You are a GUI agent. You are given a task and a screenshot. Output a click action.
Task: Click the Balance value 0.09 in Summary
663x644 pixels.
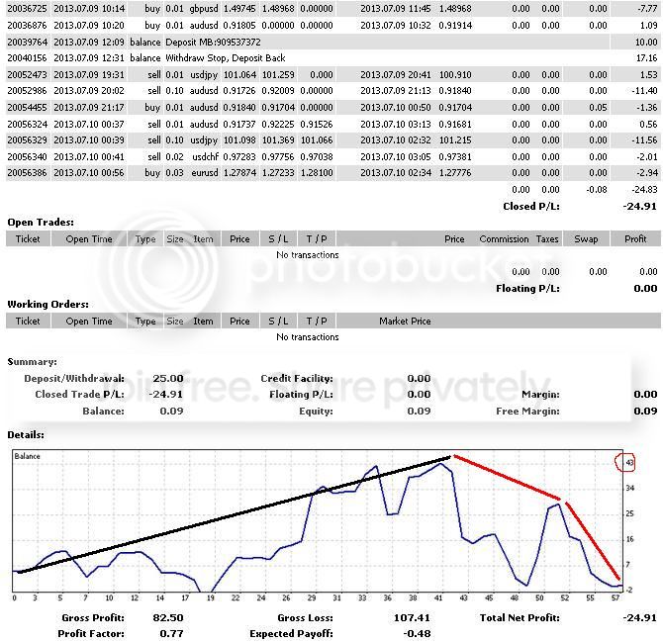click(x=171, y=411)
